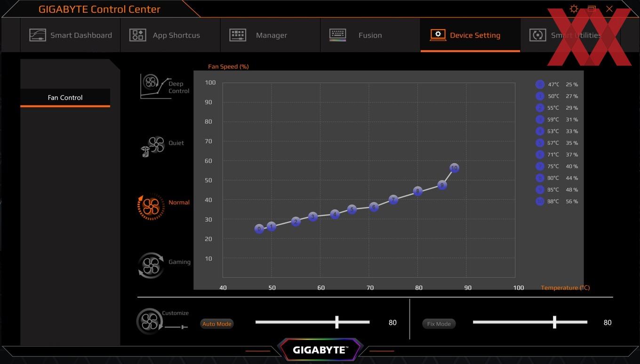This screenshot has height=364, width=640.
Task: Click Auto Mode value 80
Action: [x=392, y=323]
